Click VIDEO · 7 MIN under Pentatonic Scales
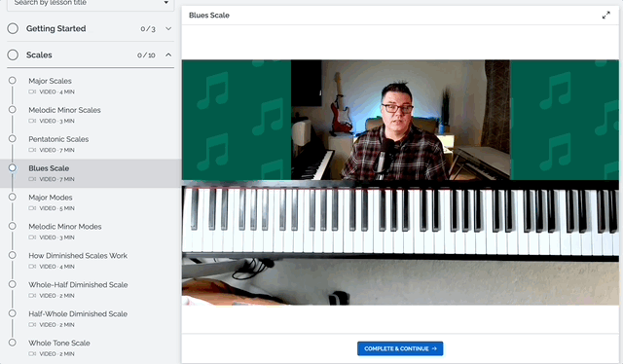This screenshot has width=623, height=364. (x=56, y=150)
